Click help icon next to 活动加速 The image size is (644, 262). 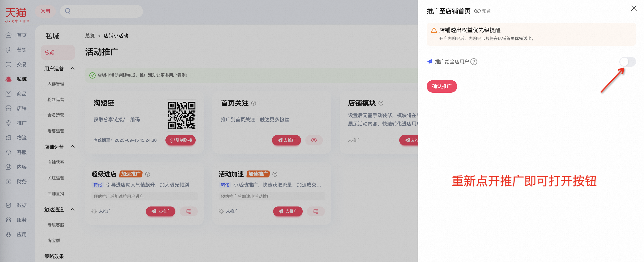pos(275,174)
